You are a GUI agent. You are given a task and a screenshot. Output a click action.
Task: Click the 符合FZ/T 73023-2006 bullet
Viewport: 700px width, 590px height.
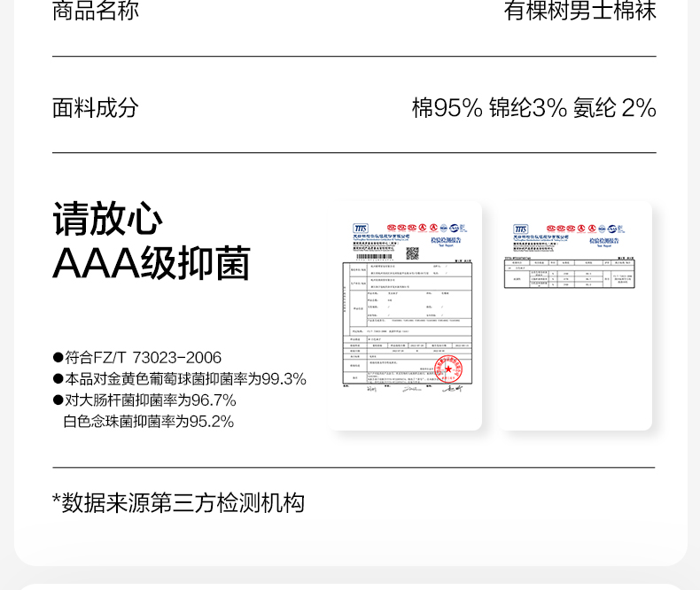(137, 358)
